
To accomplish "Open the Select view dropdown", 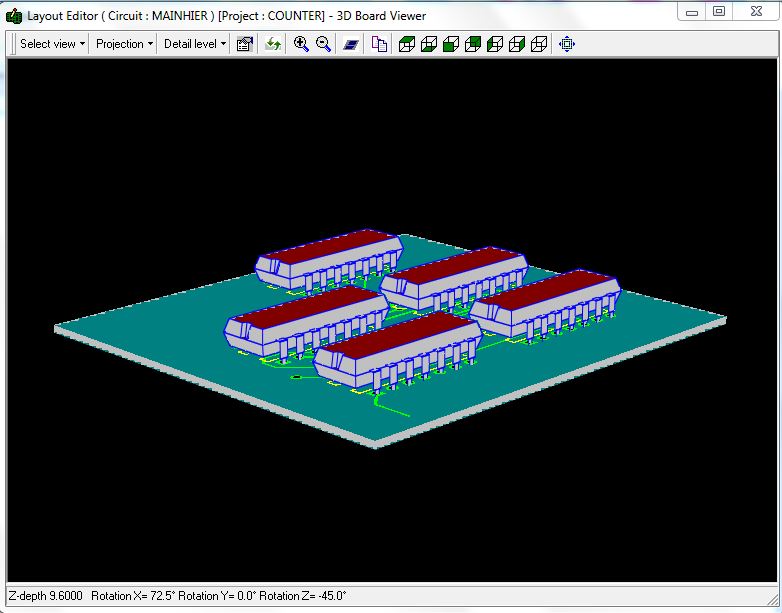I will click(x=52, y=44).
